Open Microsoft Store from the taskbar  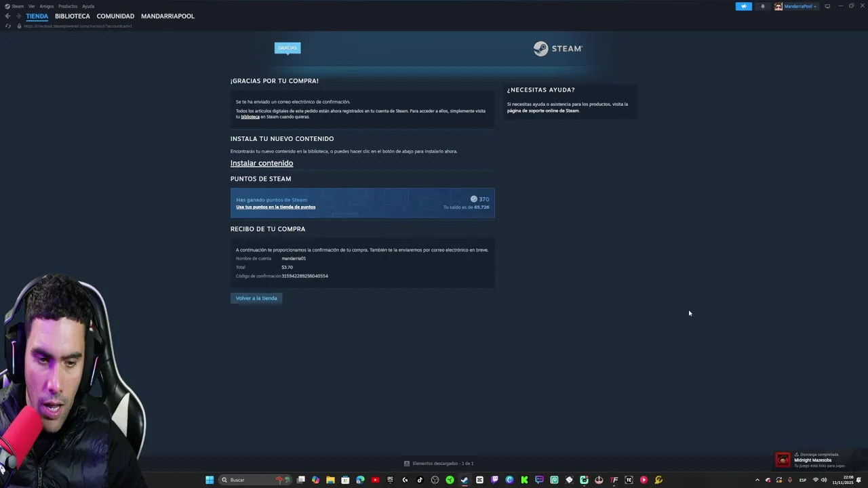345,480
